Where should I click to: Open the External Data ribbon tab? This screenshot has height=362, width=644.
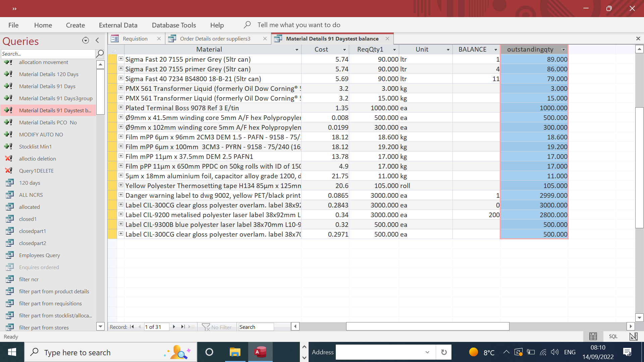pos(118,25)
